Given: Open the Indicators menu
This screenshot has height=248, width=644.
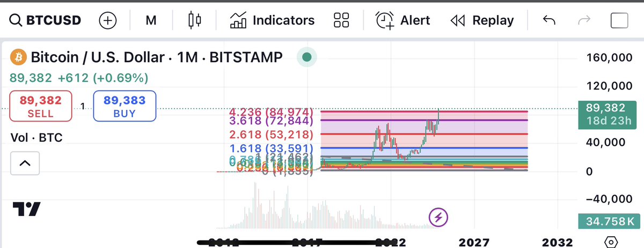Looking at the screenshot, I should coord(272,21).
